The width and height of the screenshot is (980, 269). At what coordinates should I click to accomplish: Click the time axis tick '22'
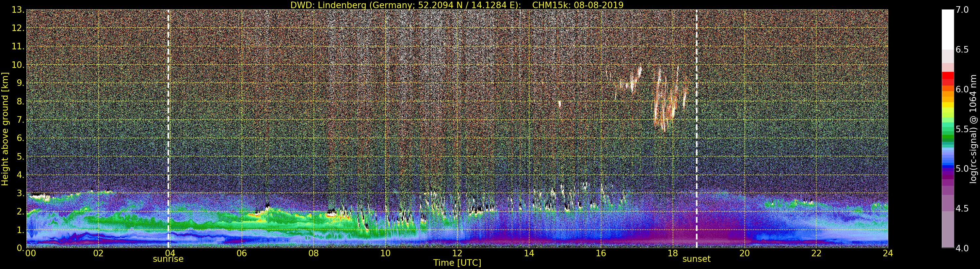click(816, 253)
